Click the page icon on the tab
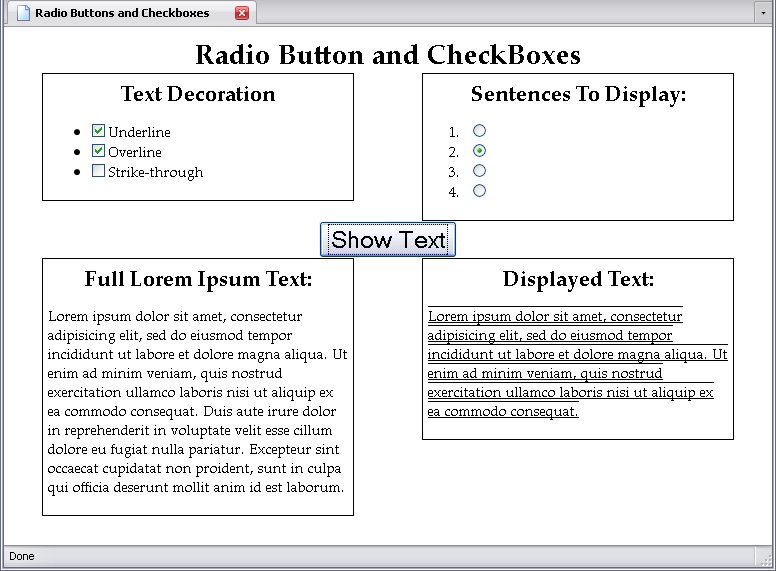This screenshot has height=571, width=776. pyautogui.click(x=23, y=13)
